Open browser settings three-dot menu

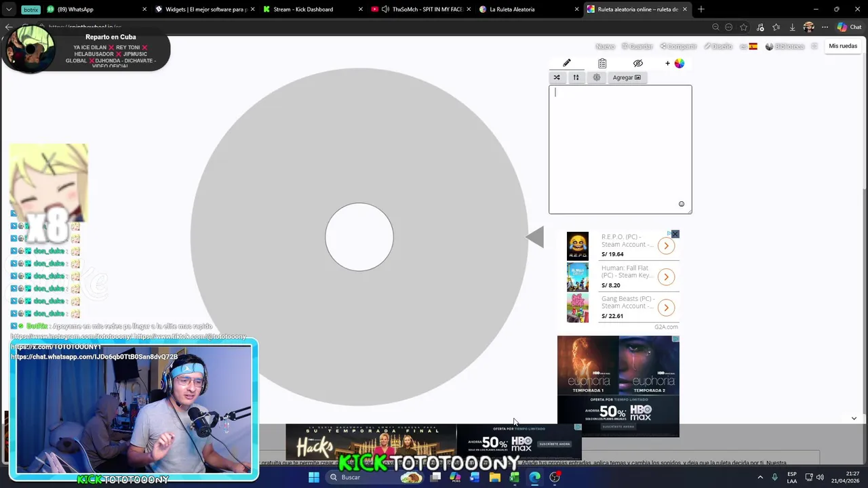[x=825, y=27]
